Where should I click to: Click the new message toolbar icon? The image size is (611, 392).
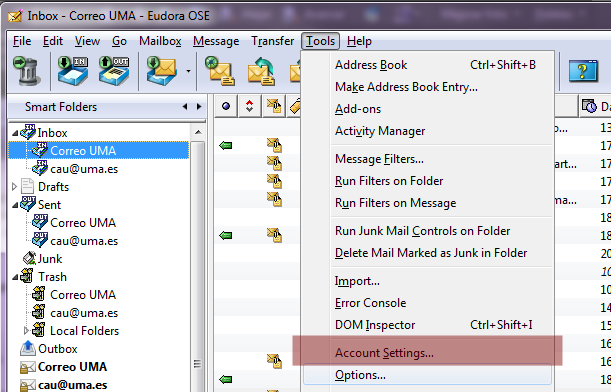(x=220, y=71)
